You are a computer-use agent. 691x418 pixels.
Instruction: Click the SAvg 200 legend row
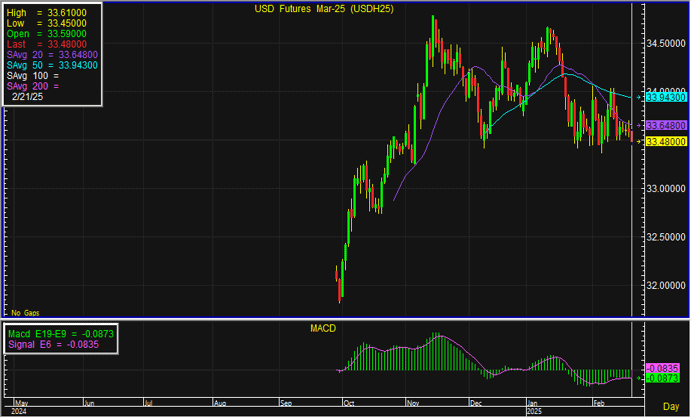[33, 86]
